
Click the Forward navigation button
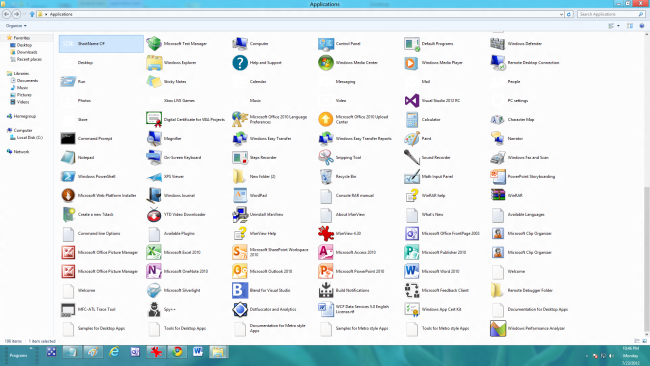(x=17, y=14)
